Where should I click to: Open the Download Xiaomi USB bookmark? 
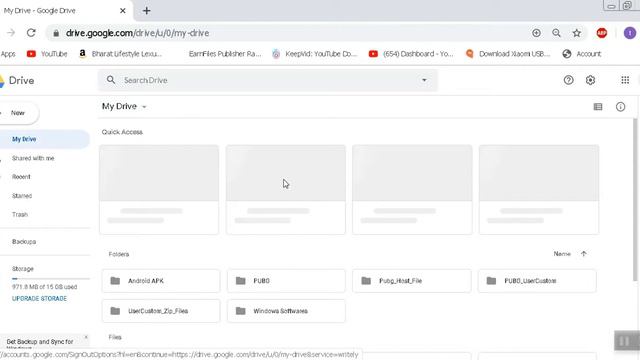click(x=508, y=54)
